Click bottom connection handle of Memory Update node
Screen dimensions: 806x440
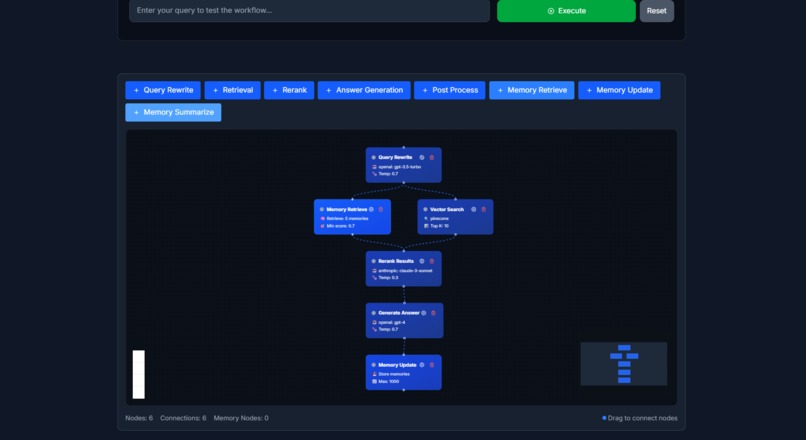404,390
